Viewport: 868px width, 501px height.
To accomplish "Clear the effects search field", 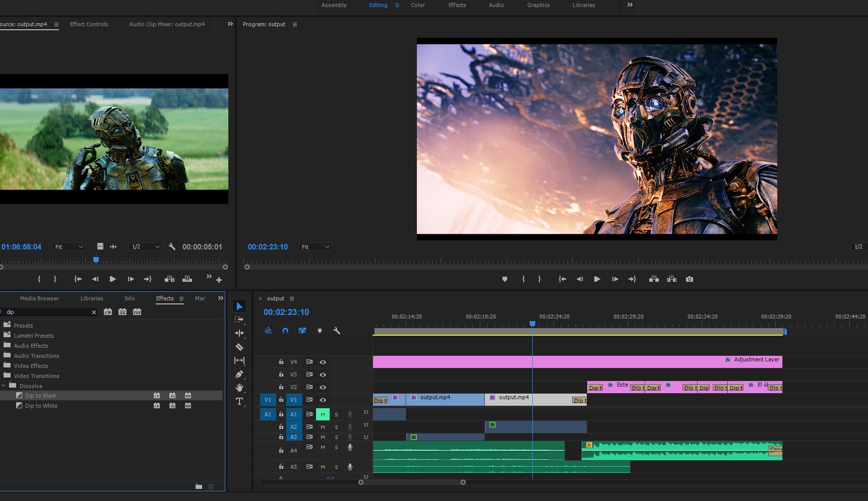I will coord(94,312).
